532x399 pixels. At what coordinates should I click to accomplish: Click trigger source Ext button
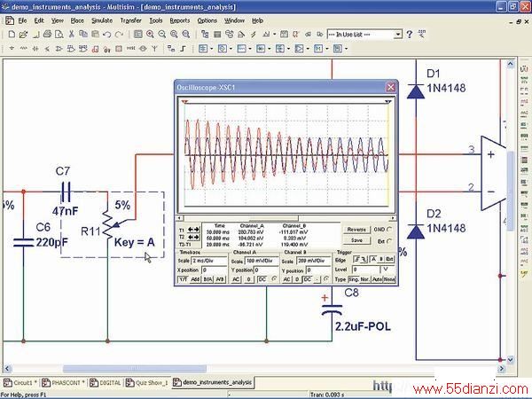tap(389, 259)
